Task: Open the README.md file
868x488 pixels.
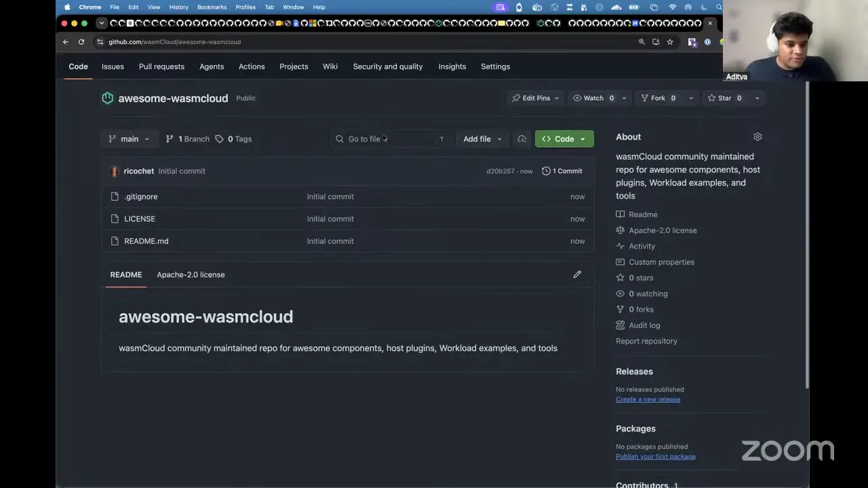Action: point(146,241)
